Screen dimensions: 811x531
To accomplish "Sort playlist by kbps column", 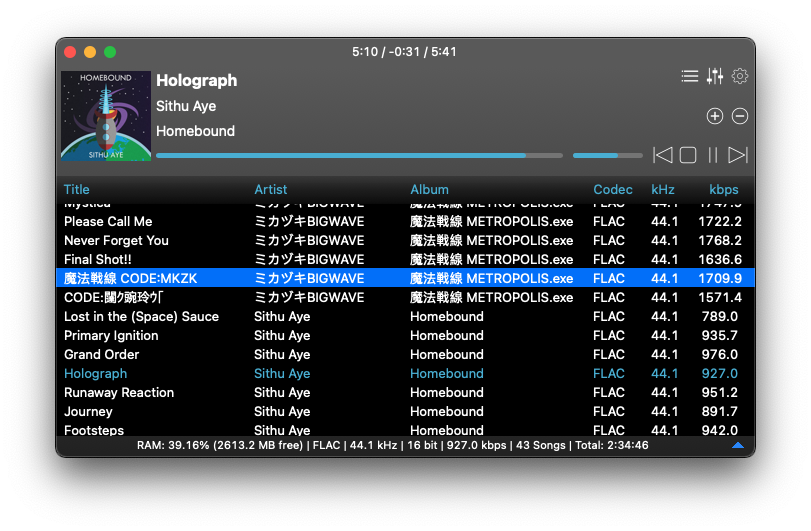I will 724,189.
